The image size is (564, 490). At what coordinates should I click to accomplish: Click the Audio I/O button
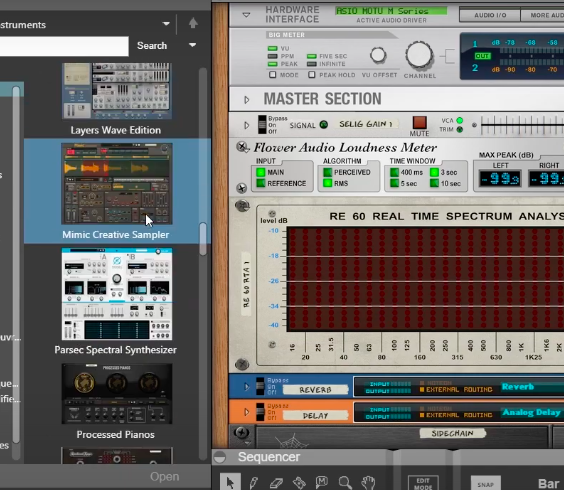click(490, 15)
